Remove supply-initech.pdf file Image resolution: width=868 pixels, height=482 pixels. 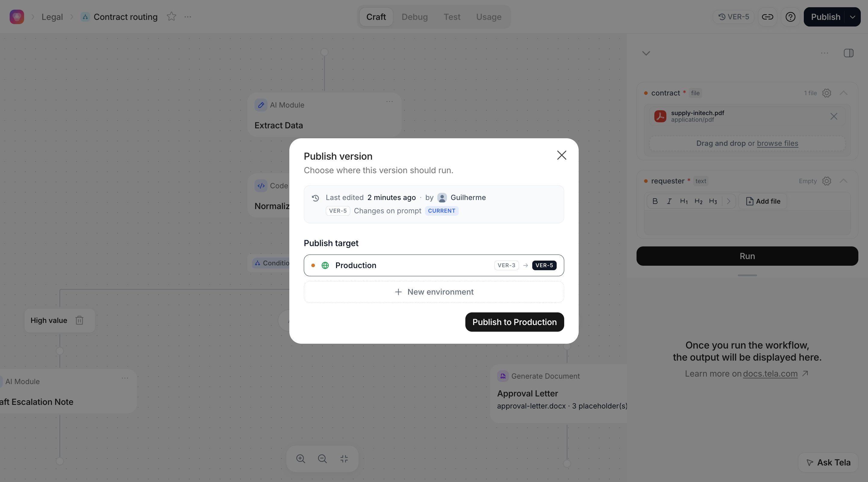pos(834,117)
